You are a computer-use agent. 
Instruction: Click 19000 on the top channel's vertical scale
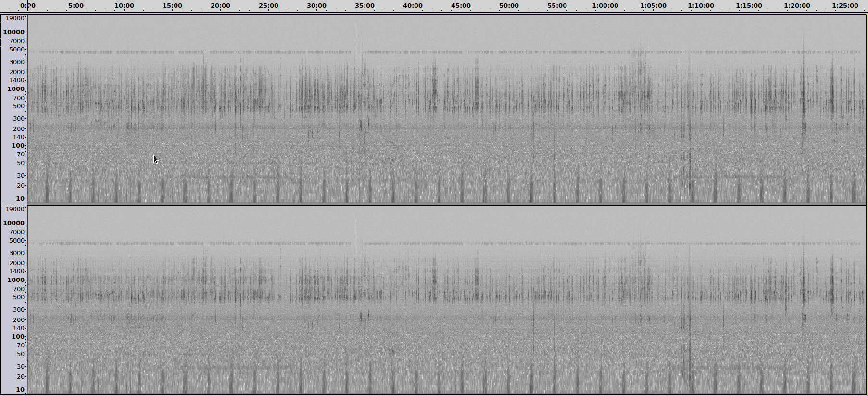(x=14, y=18)
